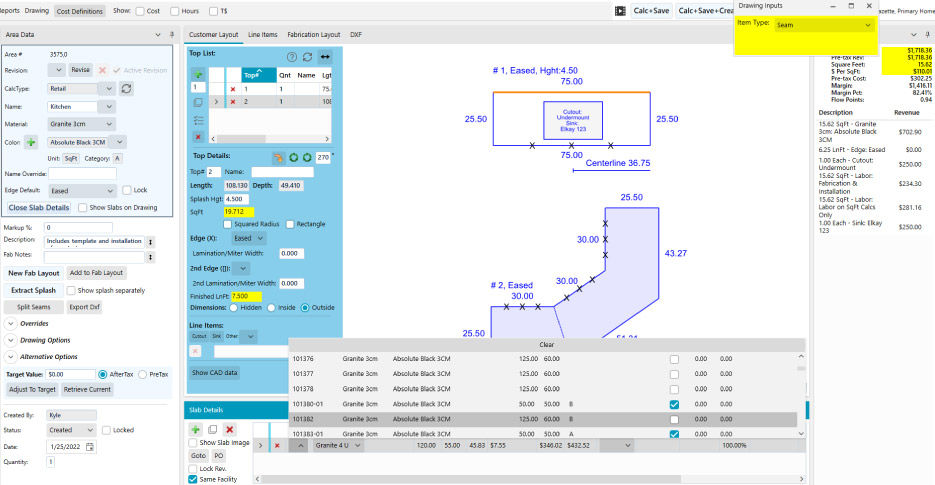The width and height of the screenshot is (935, 485).
Task: Open the Material dropdown showing Granite 3cm
Action: point(82,124)
